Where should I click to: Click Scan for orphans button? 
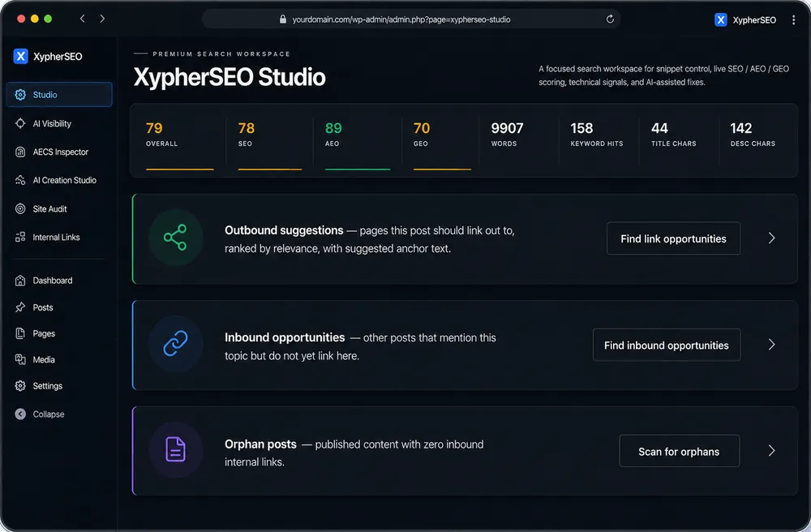[x=679, y=452]
